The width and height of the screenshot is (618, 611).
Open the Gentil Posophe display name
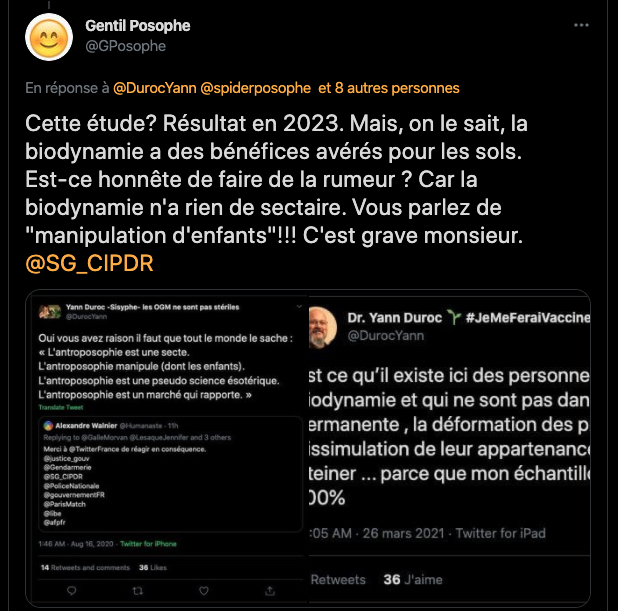(x=137, y=25)
